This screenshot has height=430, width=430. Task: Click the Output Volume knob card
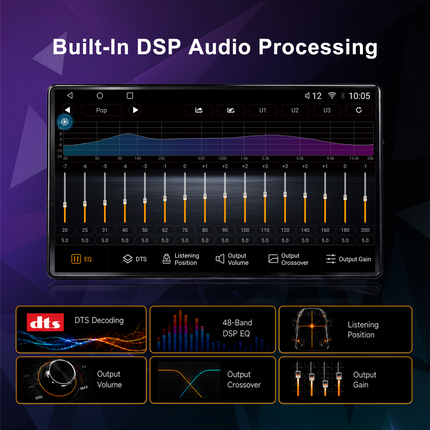81,380
